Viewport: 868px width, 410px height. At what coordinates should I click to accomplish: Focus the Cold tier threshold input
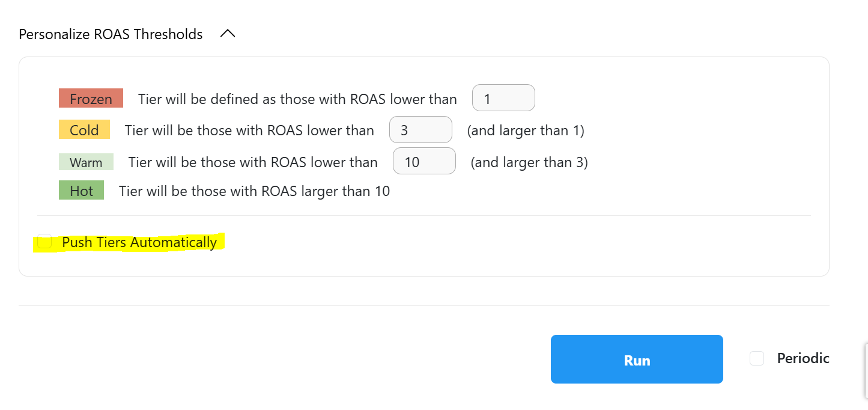(x=420, y=130)
